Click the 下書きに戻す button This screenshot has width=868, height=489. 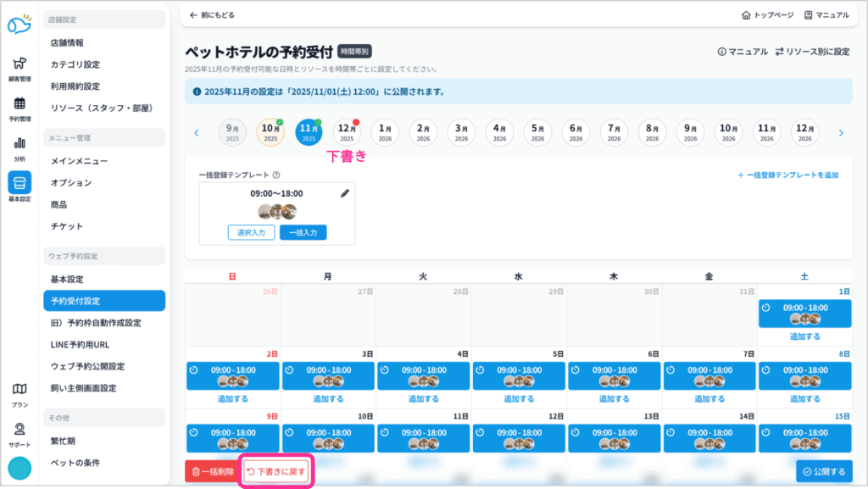click(x=276, y=470)
